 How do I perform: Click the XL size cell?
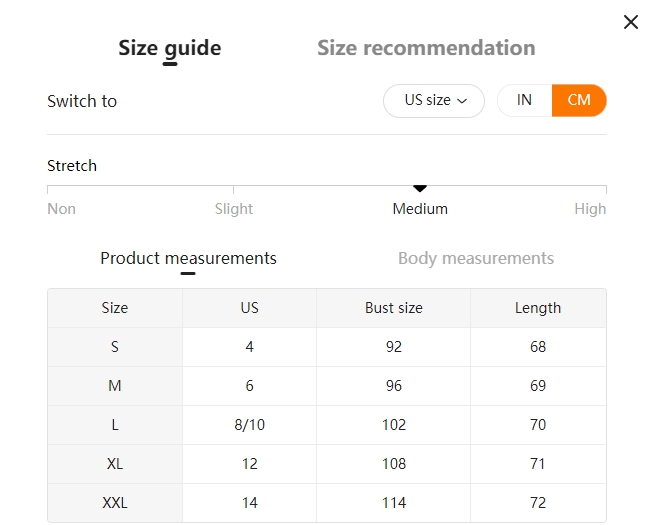pos(115,464)
